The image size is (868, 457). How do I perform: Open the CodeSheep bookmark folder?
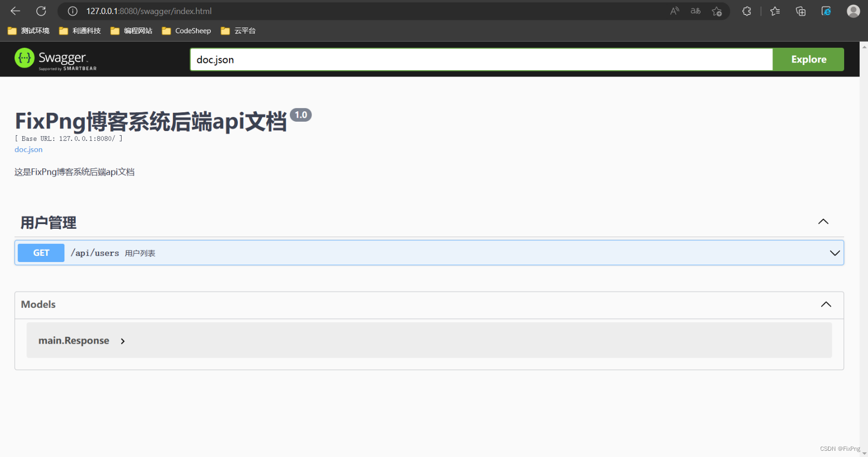(x=186, y=31)
